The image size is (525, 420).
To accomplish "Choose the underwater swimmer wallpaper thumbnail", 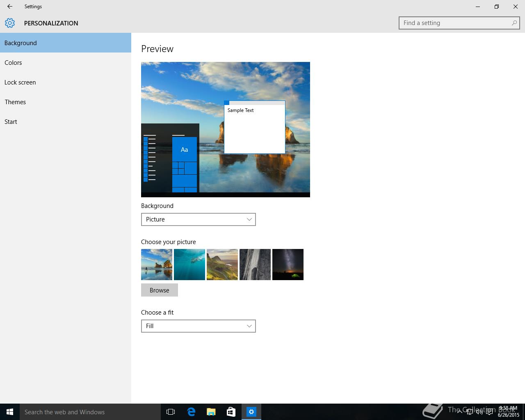I will (x=189, y=265).
